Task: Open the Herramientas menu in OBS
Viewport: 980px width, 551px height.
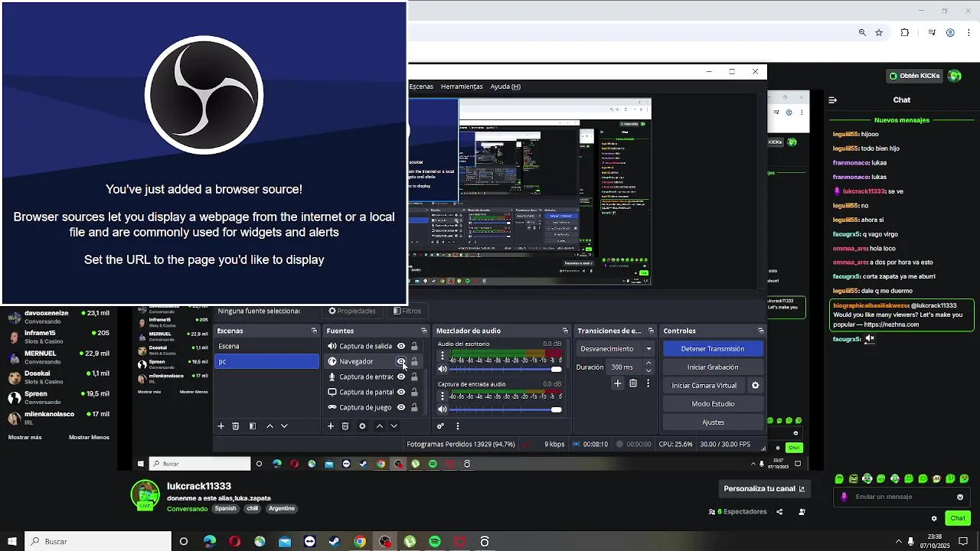Action: [462, 86]
